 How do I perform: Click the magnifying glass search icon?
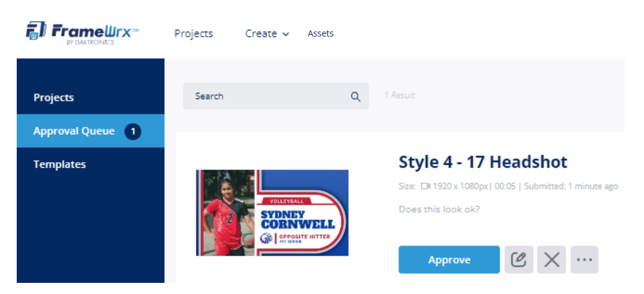(x=355, y=97)
